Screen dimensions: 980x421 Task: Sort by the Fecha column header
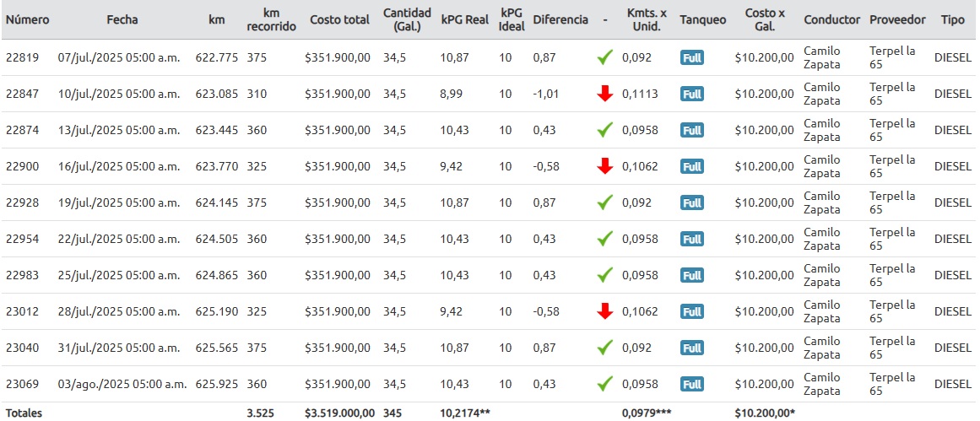[122, 19]
